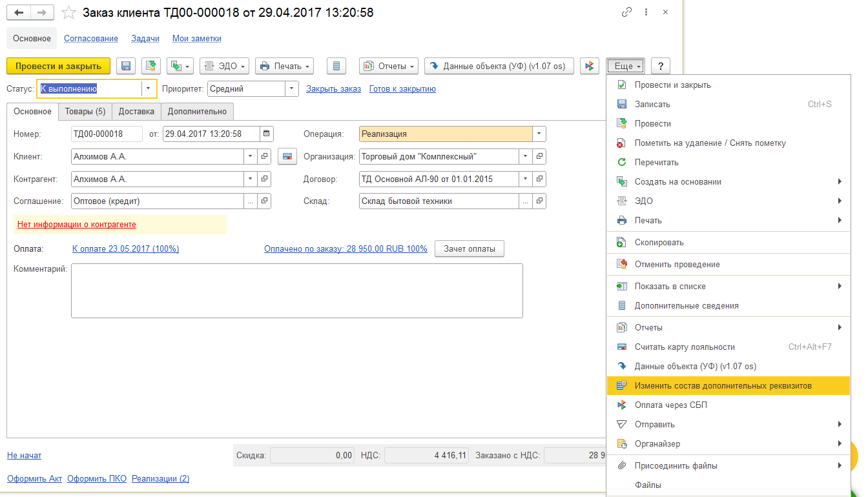
Task: Click the Зачет оплаты button
Action: 470,249
